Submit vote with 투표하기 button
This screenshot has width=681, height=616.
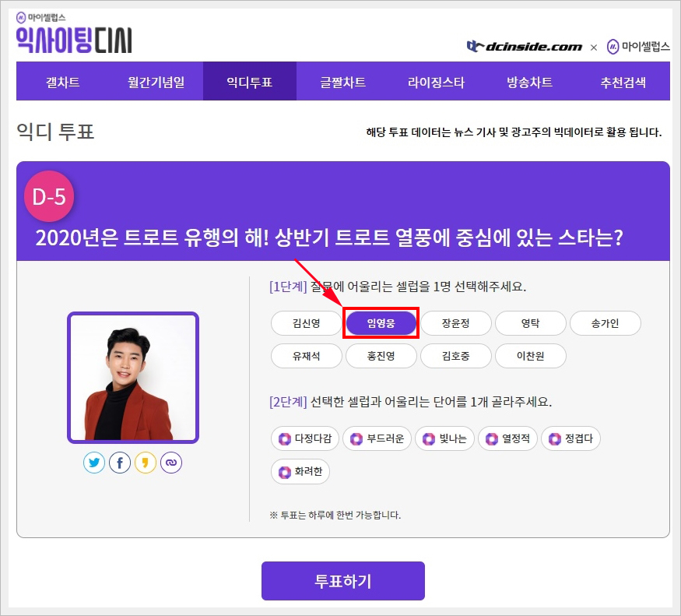pyautogui.click(x=343, y=581)
